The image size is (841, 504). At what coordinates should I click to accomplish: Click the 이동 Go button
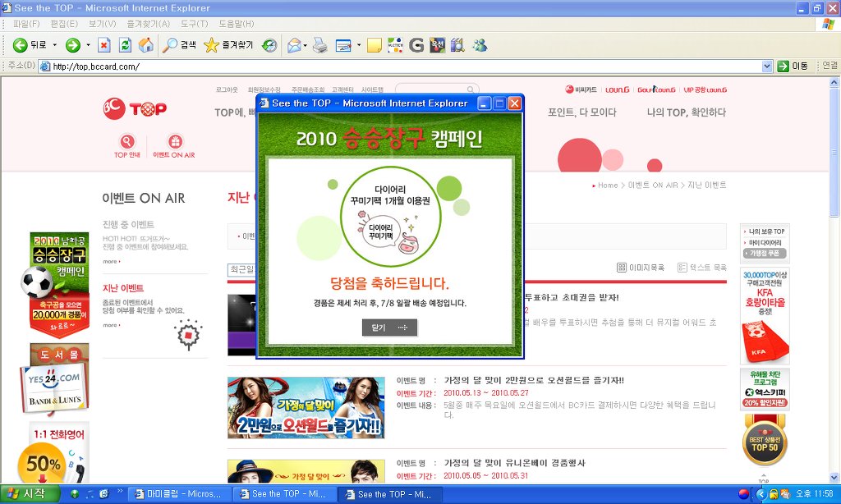[793, 66]
